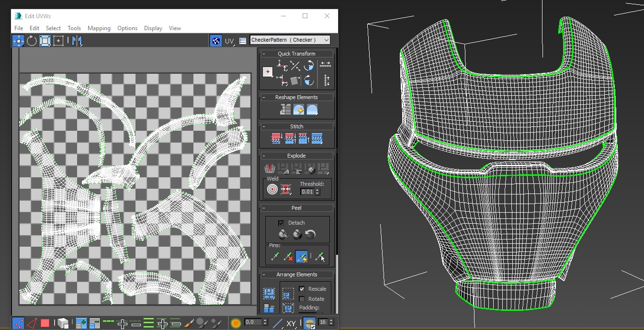This screenshot has width=644, height=330.
Task: Click Space Vertically icon
Action: [327, 80]
